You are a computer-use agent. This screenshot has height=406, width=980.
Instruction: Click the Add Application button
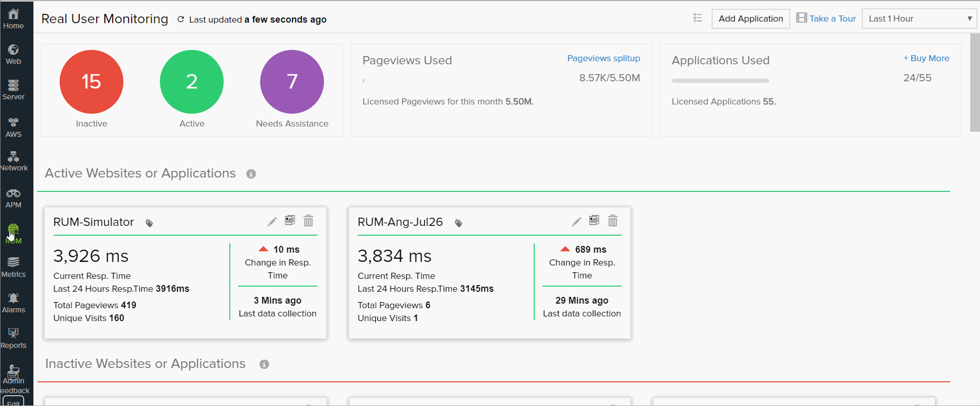point(750,19)
